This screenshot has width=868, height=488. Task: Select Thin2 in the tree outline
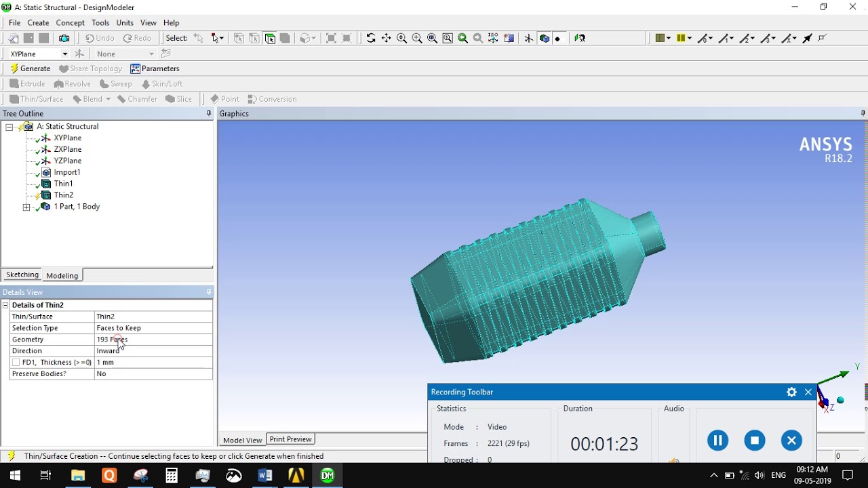63,195
